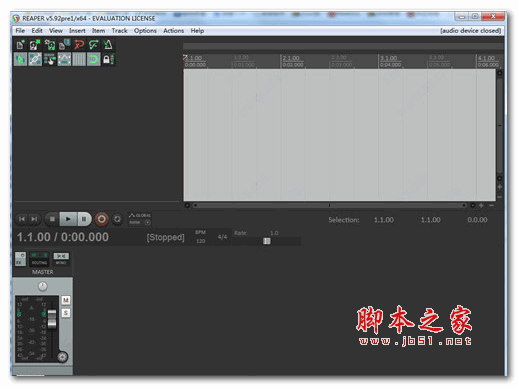The height and width of the screenshot is (387, 518).
Task: Open the Actions menu
Action: click(x=173, y=31)
